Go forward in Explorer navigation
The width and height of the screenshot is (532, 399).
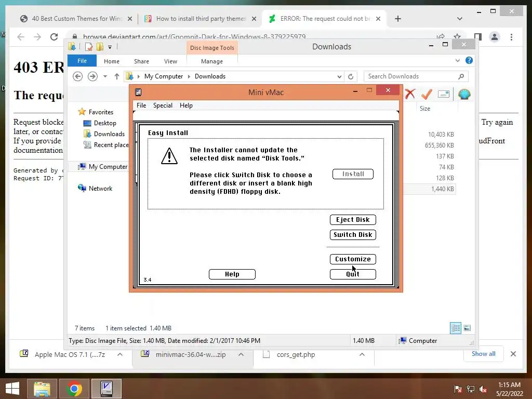(92, 76)
